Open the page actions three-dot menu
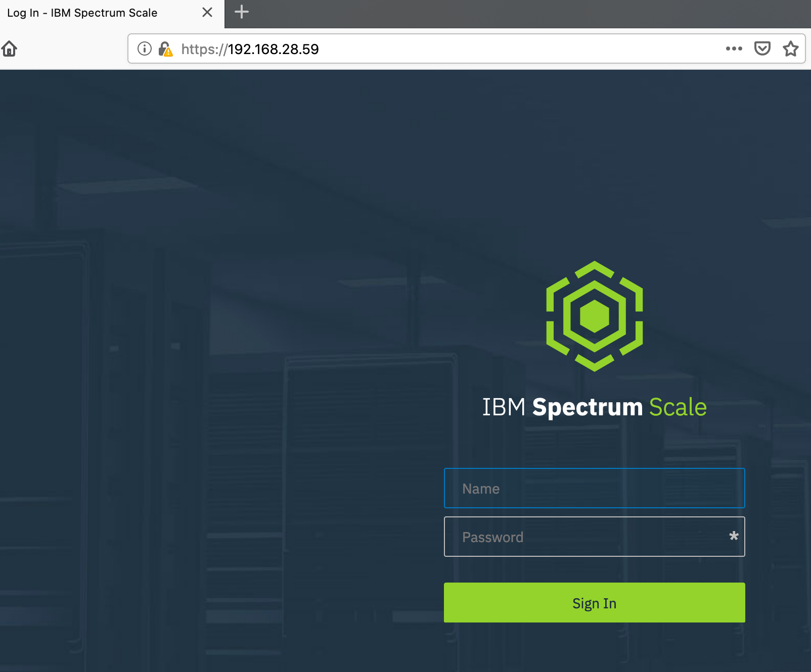 coord(734,49)
